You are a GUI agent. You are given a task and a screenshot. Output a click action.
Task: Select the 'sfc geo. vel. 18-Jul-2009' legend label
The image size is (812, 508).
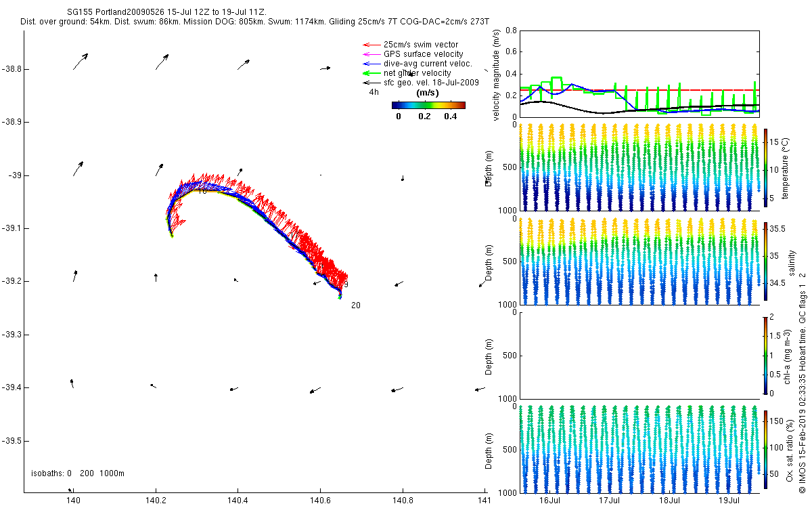pyautogui.click(x=432, y=83)
